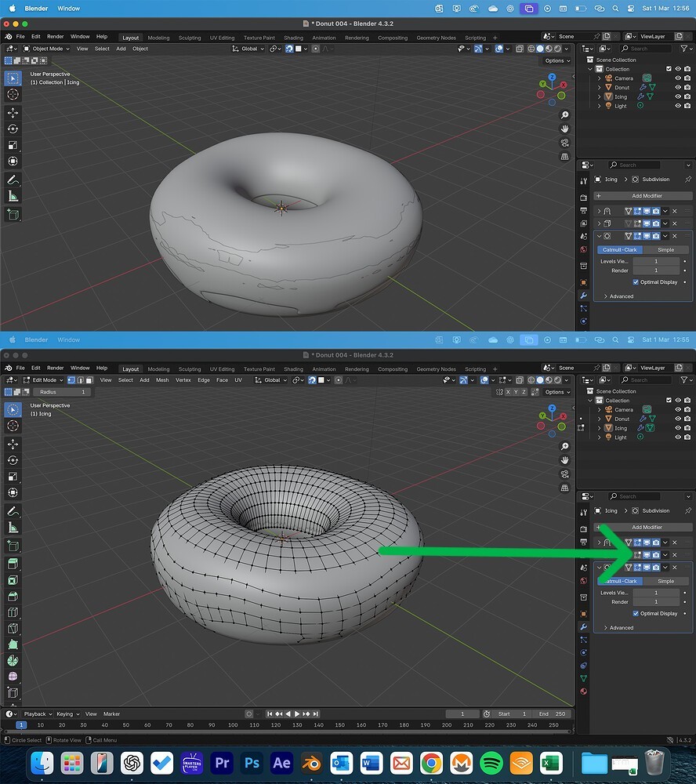Image resolution: width=696 pixels, height=784 pixels.
Task: Open the Object menu in the Object Mode header
Action: pos(140,49)
